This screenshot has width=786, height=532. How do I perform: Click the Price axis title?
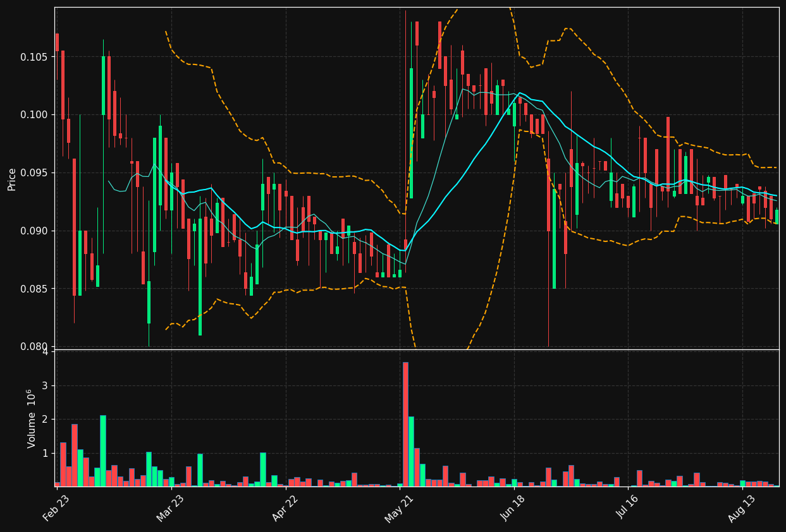(12, 179)
